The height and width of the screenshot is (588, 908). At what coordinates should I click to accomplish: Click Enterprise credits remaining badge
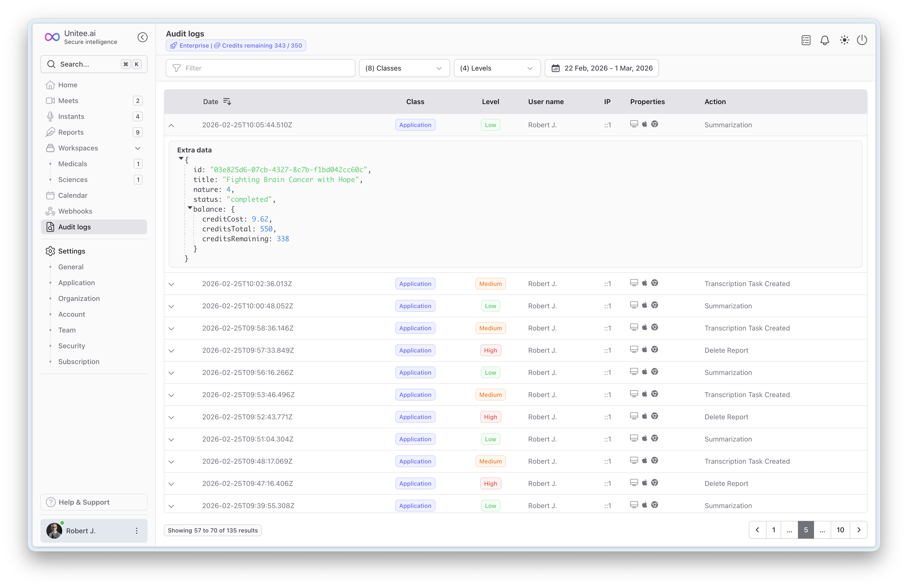click(236, 45)
